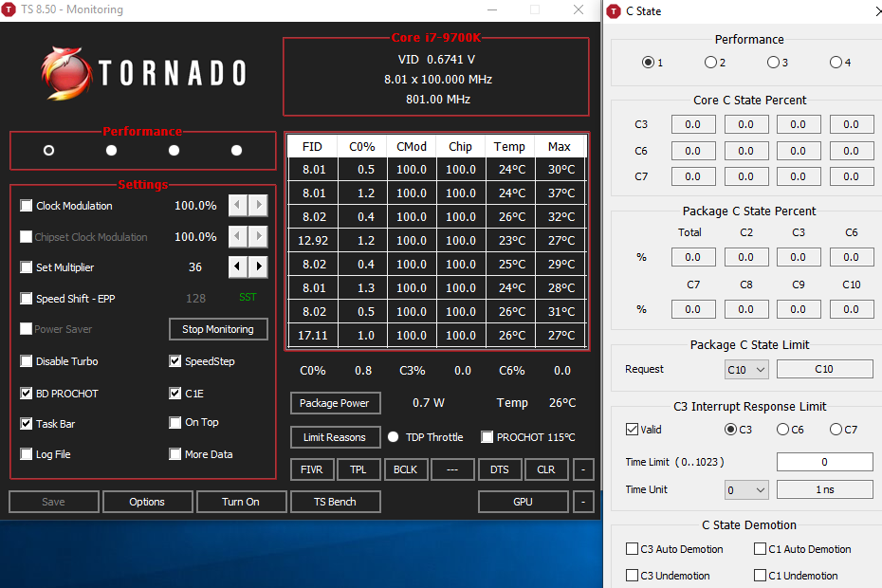Click minus button beside CLR
The image size is (882, 588).
tap(583, 469)
